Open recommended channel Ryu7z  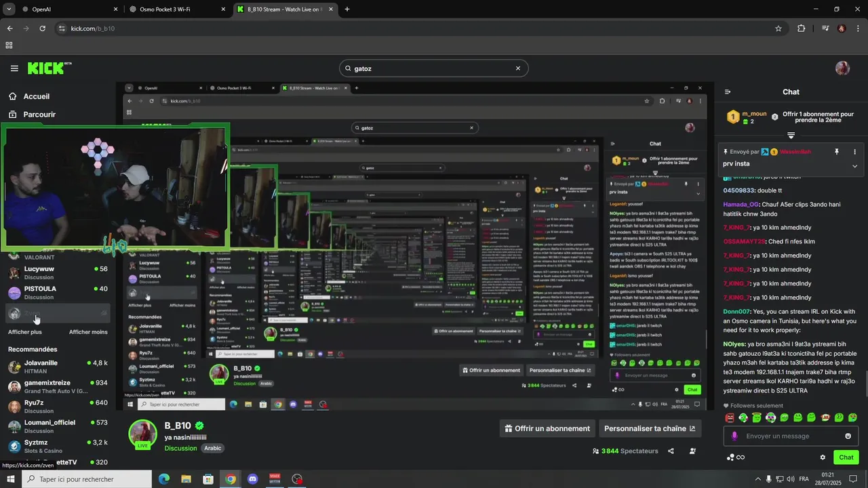point(58,406)
